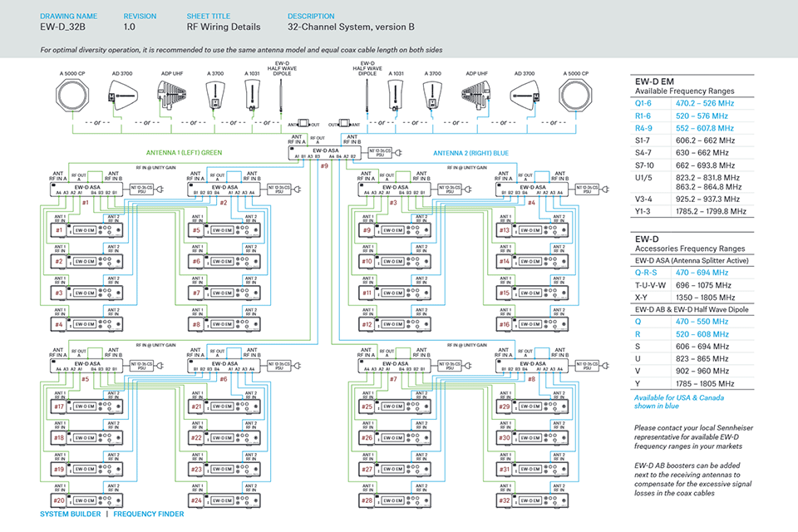Image resolution: width=798 pixels, height=532 pixels.
Task: Click the "S4-7" range label
Action: [643, 153]
